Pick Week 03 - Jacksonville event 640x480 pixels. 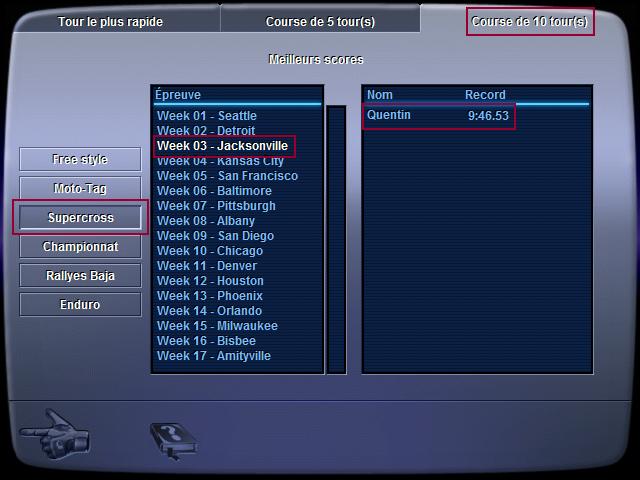222,146
